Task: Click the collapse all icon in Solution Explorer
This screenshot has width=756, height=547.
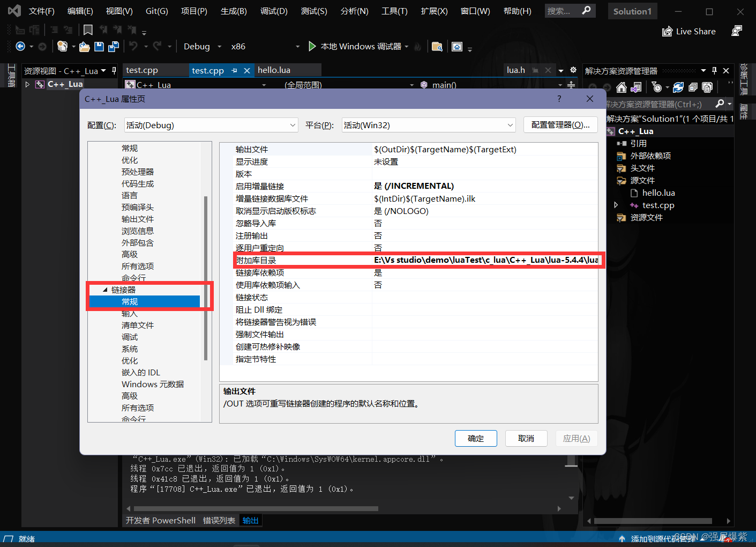Action: tap(693, 87)
